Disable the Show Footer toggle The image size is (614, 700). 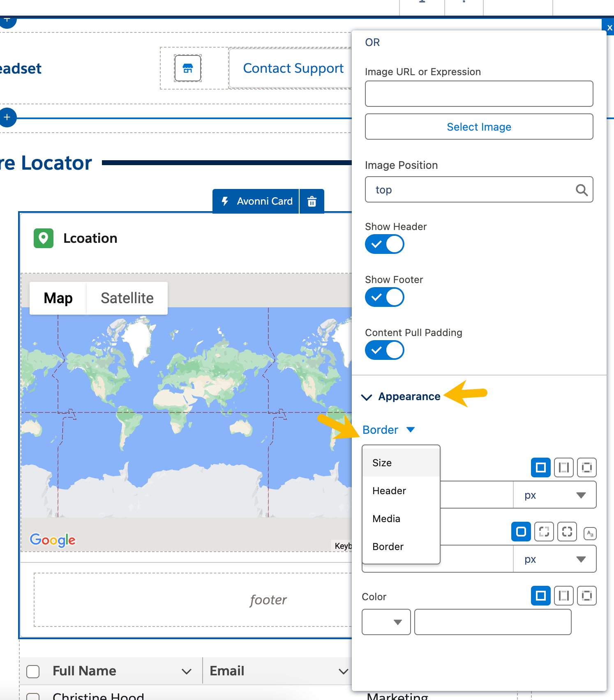pos(384,297)
